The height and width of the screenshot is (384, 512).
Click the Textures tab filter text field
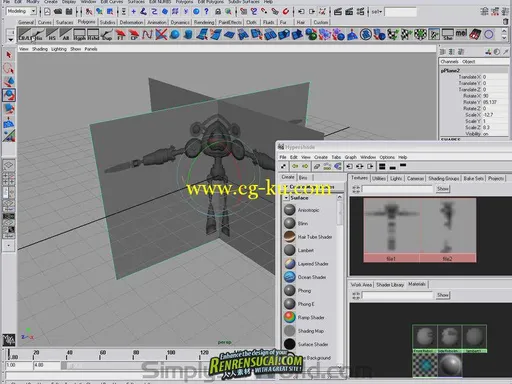pyautogui.click(x=397, y=189)
